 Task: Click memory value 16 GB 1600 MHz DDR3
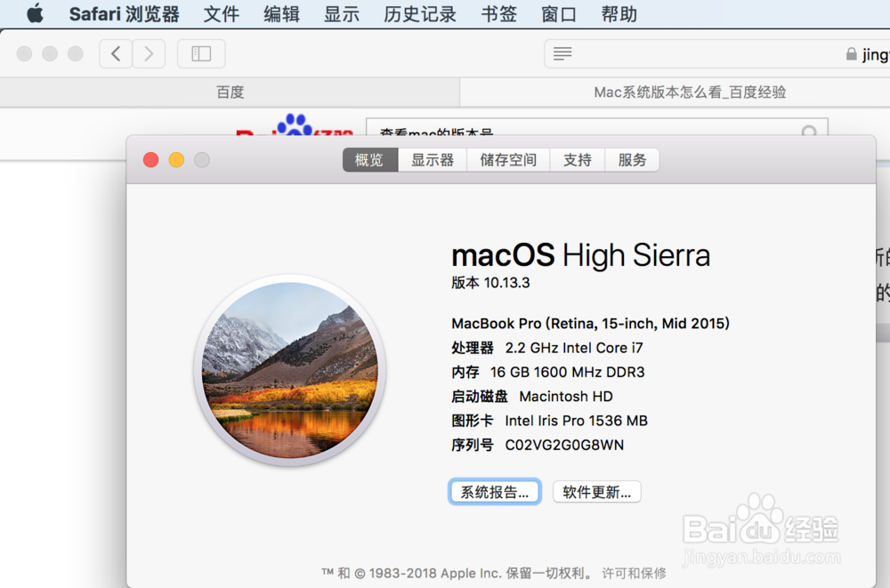[568, 373]
